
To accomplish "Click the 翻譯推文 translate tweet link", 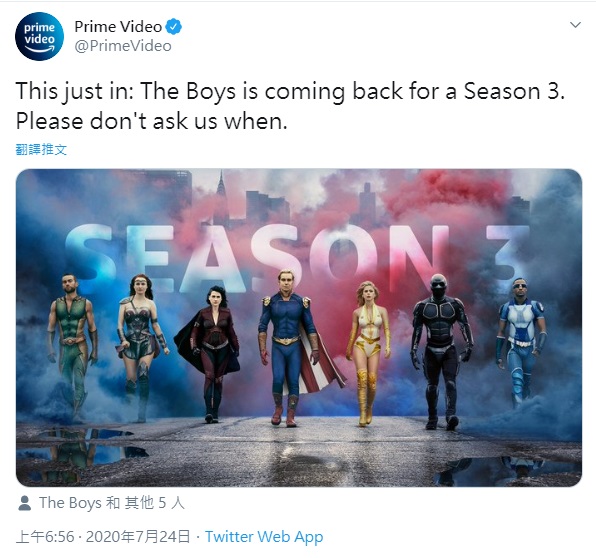I will (41, 149).
